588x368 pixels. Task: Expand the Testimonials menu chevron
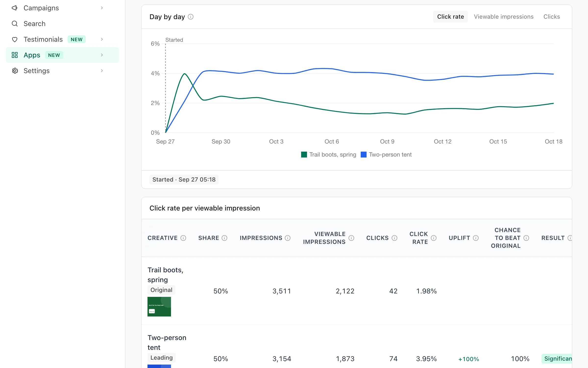pyautogui.click(x=102, y=39)
